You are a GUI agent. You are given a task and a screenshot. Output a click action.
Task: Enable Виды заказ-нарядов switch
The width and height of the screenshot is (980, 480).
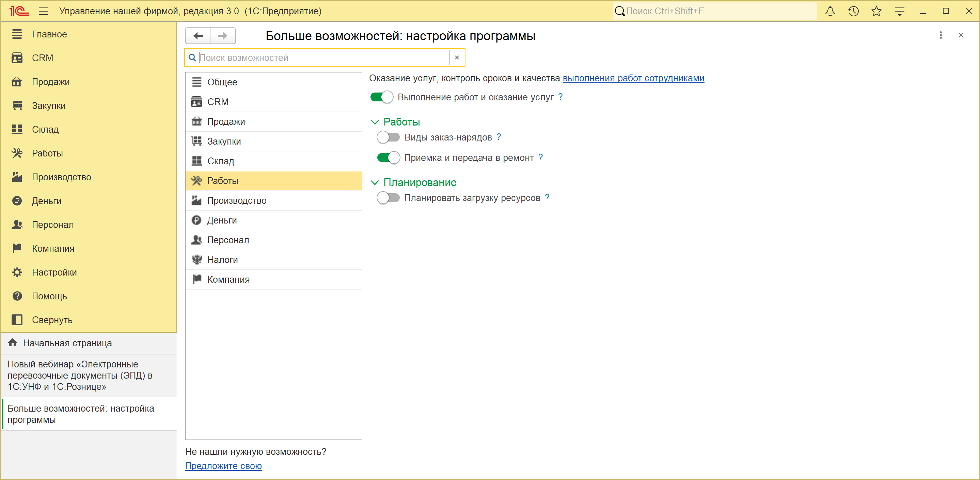[x=388, y=137]
